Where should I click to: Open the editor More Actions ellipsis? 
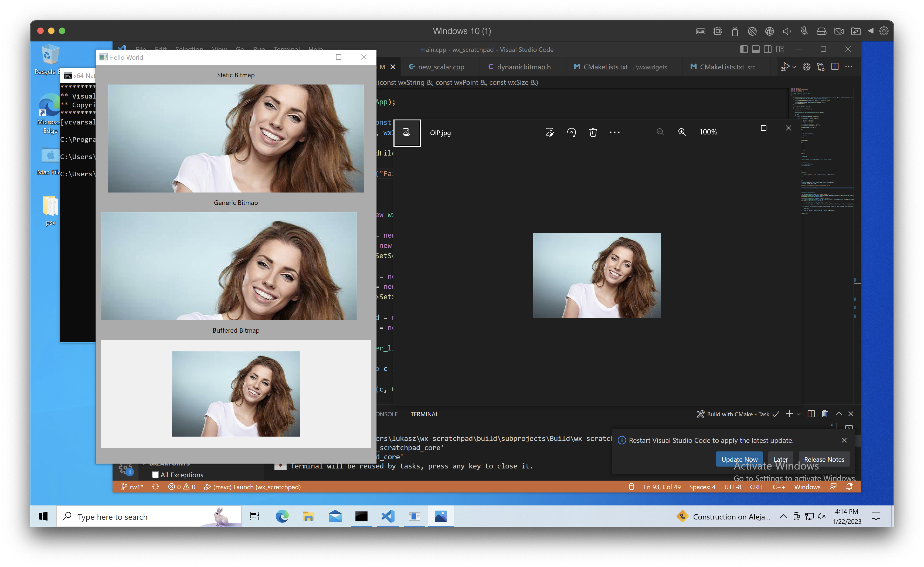coord(848,67)
